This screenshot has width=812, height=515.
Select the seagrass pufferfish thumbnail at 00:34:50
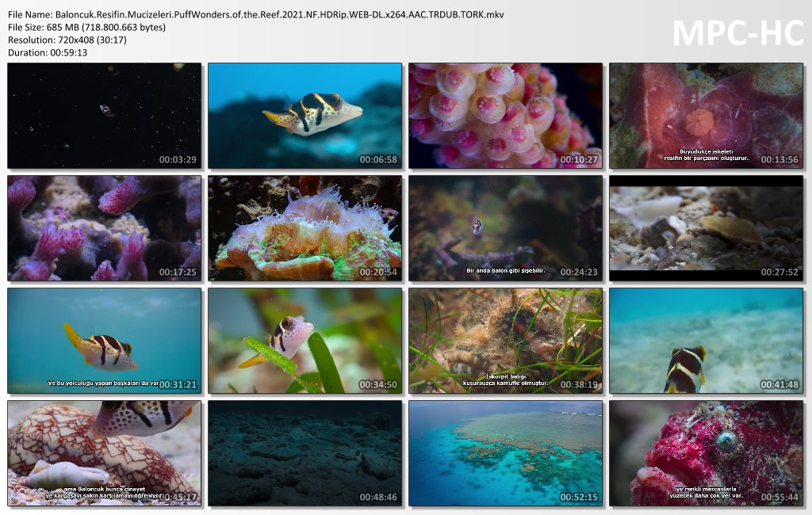click(x=304, y=341)
